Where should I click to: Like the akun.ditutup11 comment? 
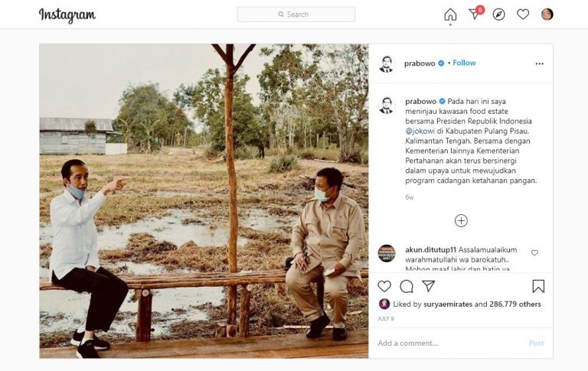tap(534, 252)
